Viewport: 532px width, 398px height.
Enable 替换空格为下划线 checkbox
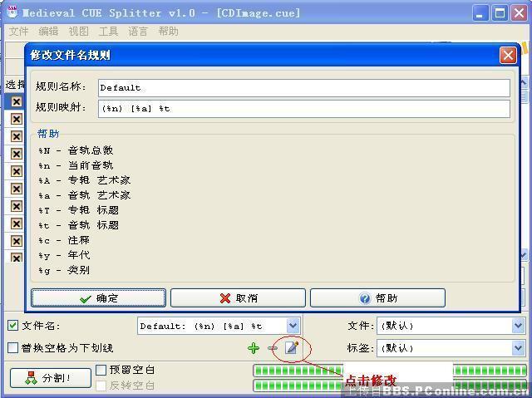click(13, 348)
